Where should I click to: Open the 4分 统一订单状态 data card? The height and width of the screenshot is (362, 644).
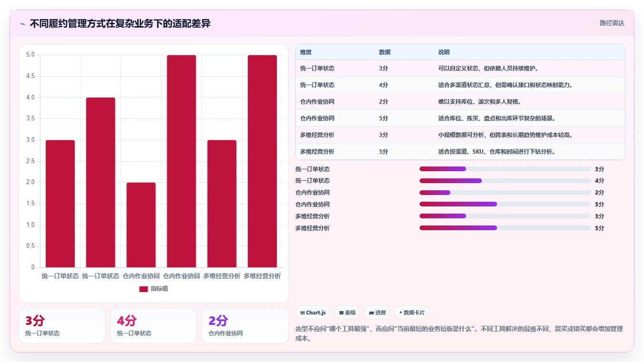[154, 325]
